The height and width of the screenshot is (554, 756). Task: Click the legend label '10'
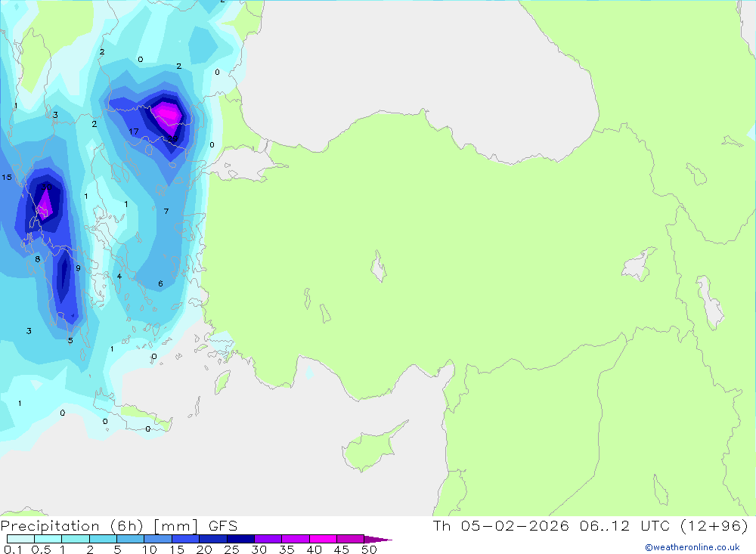click(x=150, y=549)
